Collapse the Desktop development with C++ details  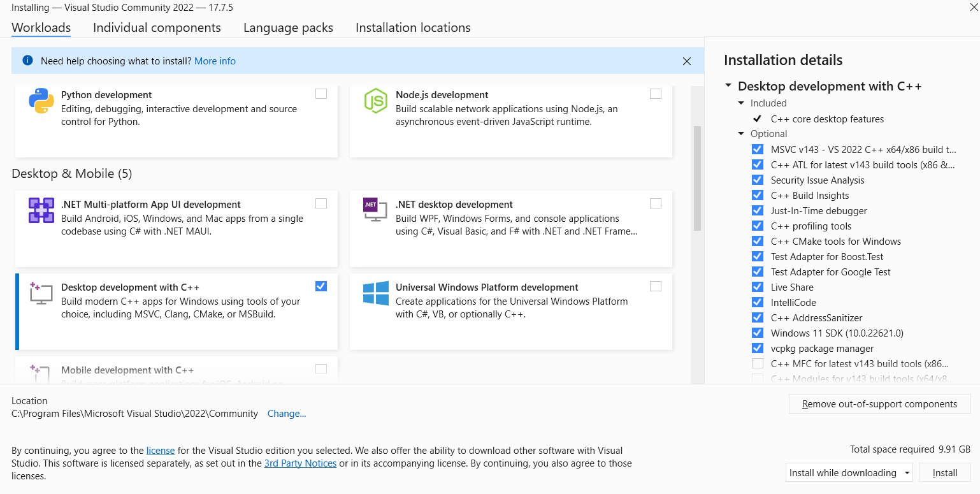(728, 86)
